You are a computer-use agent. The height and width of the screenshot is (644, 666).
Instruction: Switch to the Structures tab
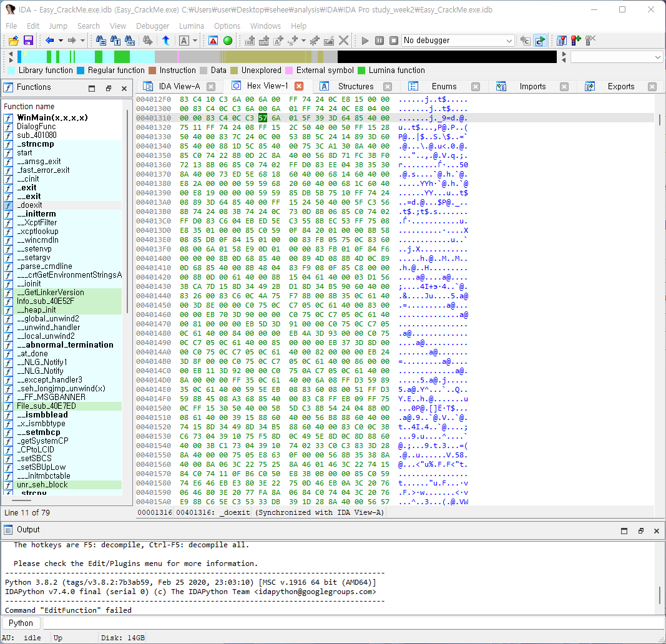[356, 87]
